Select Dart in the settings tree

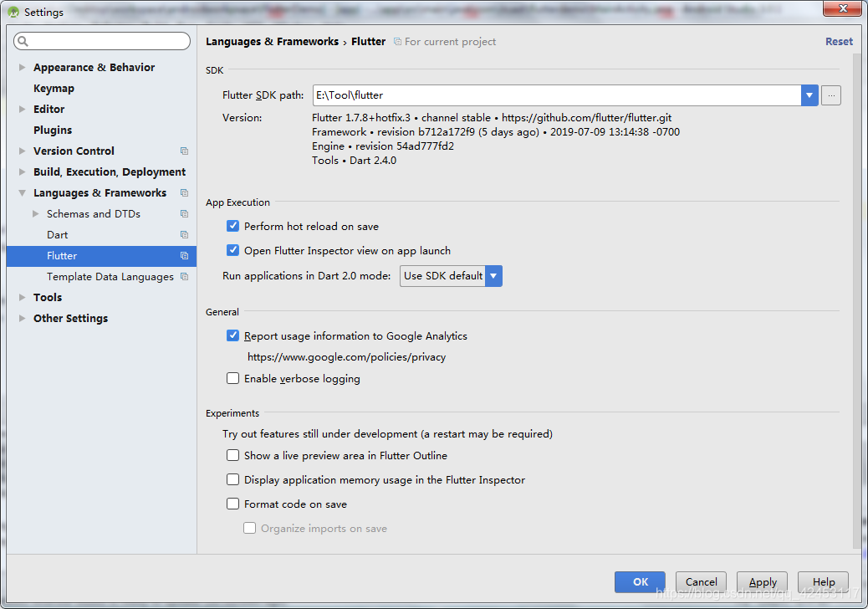(58, 235)
